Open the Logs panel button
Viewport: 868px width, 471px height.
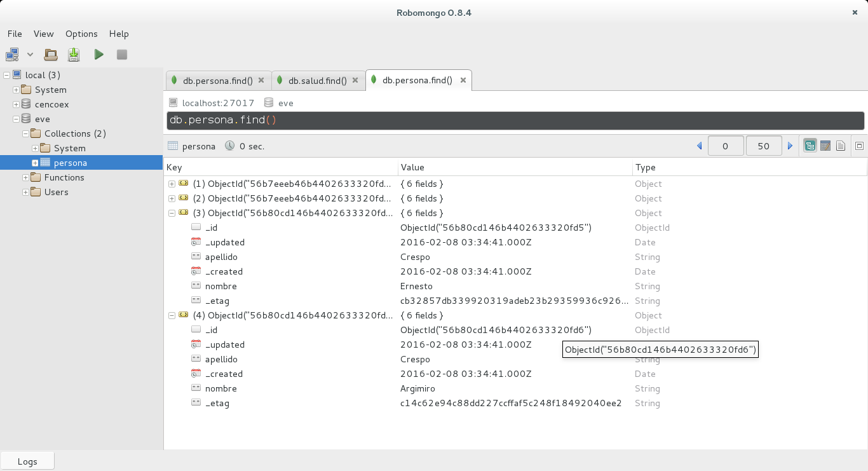tap(27, 461)
